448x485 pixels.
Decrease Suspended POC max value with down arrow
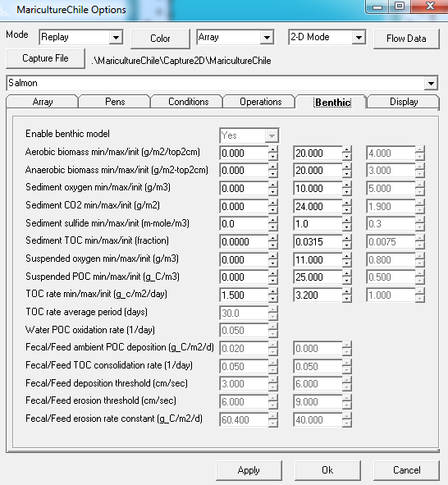346,281
